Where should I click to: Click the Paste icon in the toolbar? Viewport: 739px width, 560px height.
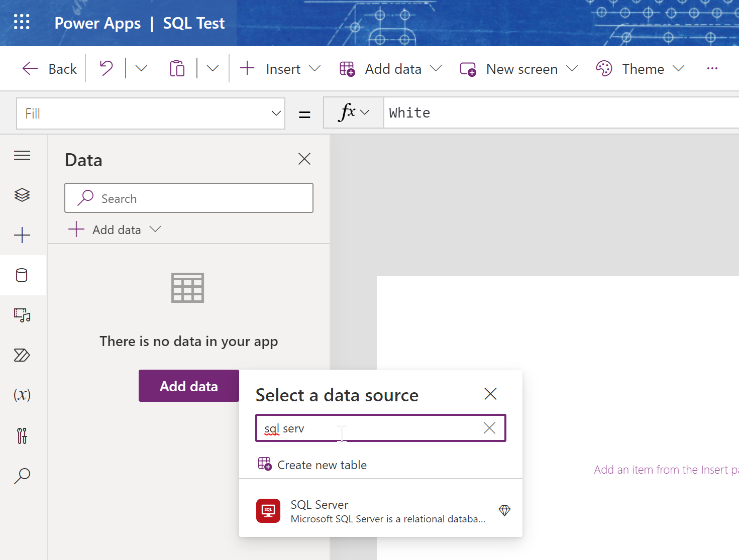point(177,68)
